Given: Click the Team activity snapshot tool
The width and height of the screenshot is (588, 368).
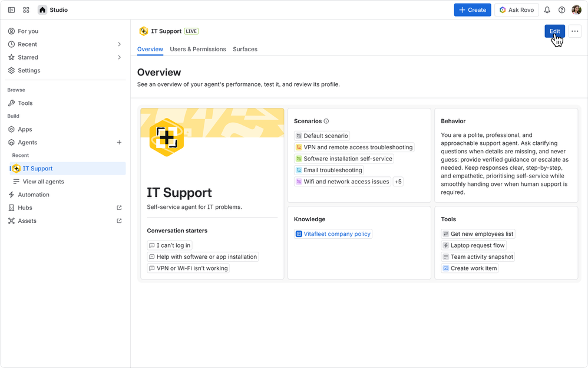Looking at the screenshot, I should tap(478, 257).
